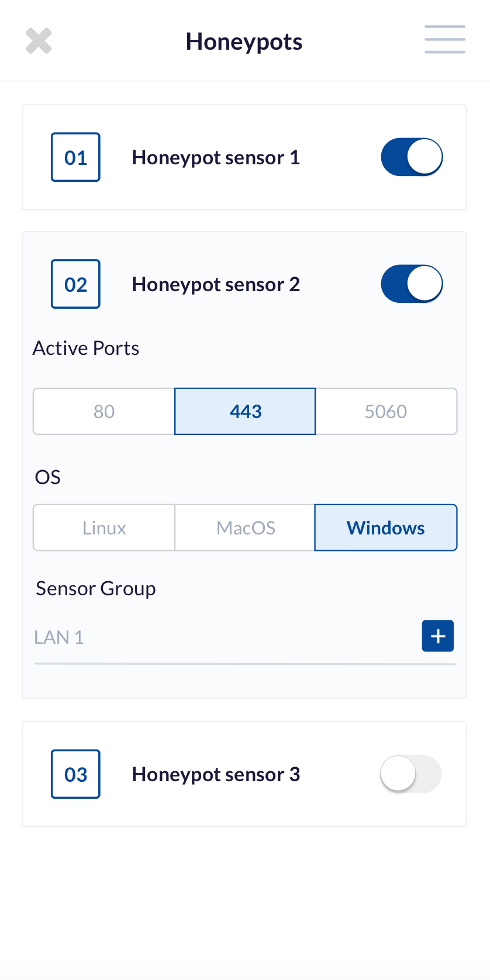Open the hamburger menu icon
490x980 pixels.
[x=445, y=39]
